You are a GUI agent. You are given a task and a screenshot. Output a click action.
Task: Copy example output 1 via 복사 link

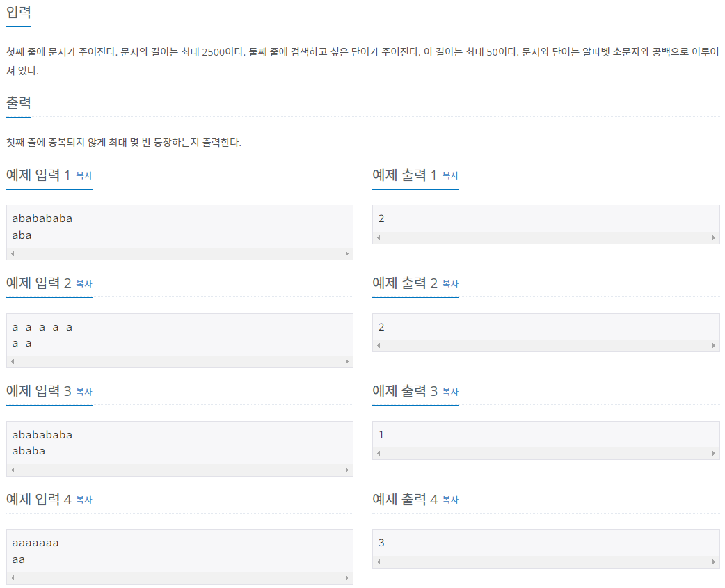(450, 175)
